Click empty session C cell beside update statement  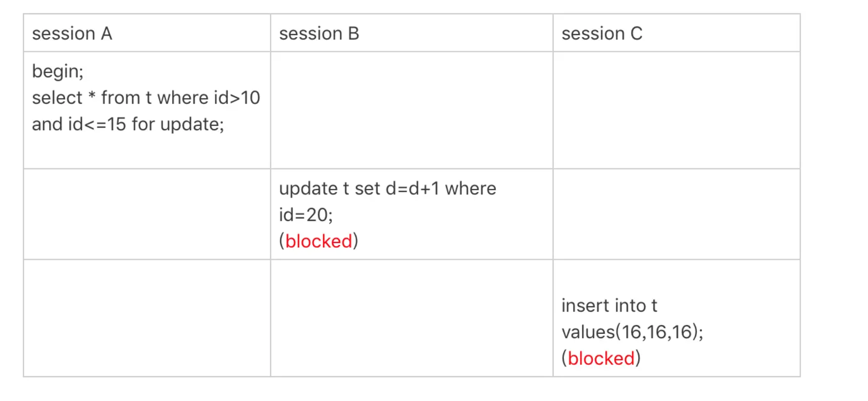tap(676, 214)
